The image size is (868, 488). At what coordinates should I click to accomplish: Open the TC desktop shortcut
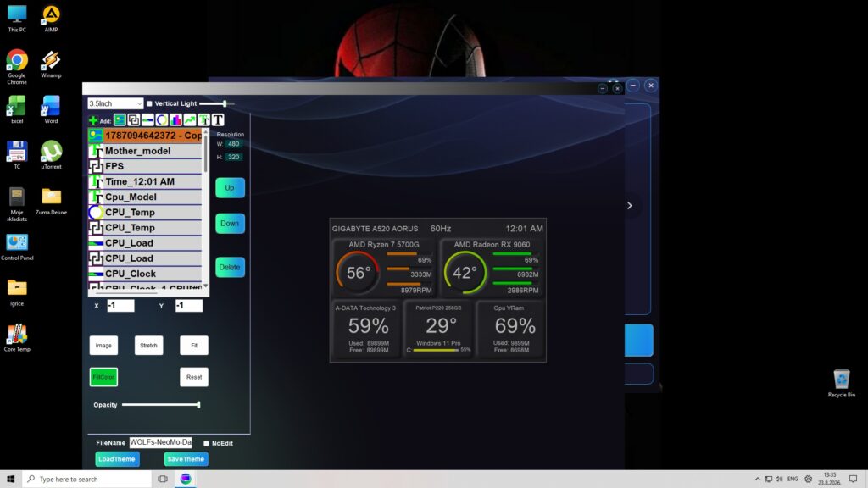pos(17,156)
